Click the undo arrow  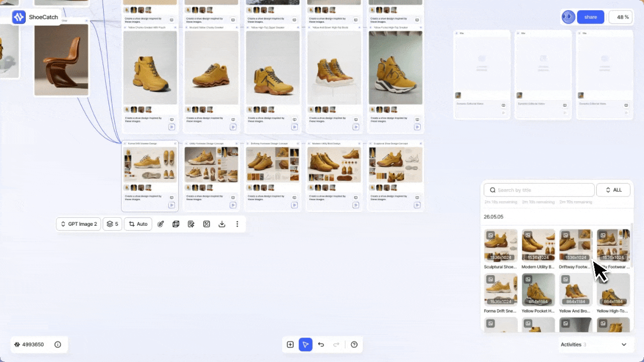(321, 344)
